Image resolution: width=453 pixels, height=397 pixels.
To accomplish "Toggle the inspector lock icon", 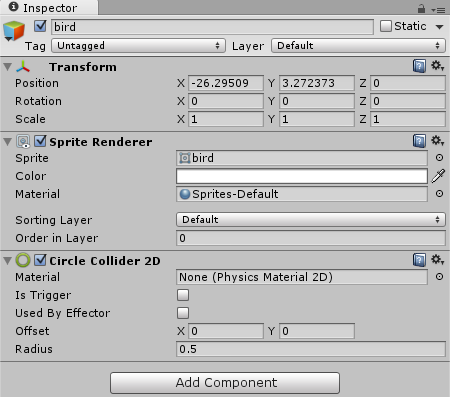I will click(x=421, y=9).
